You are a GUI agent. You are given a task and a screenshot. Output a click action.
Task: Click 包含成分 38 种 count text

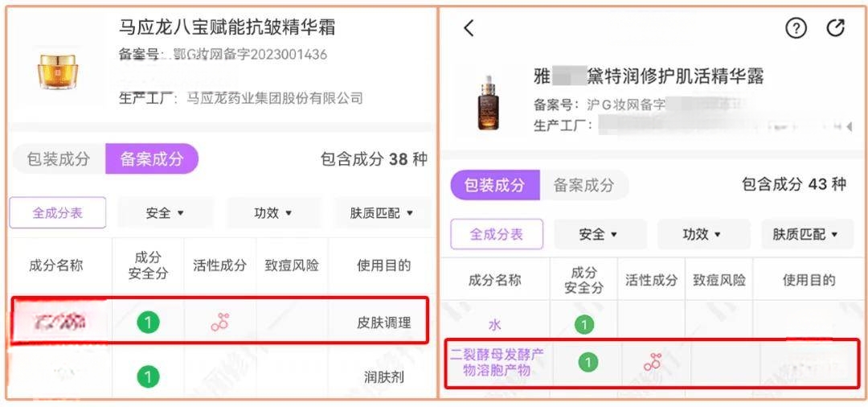[374, 159]
